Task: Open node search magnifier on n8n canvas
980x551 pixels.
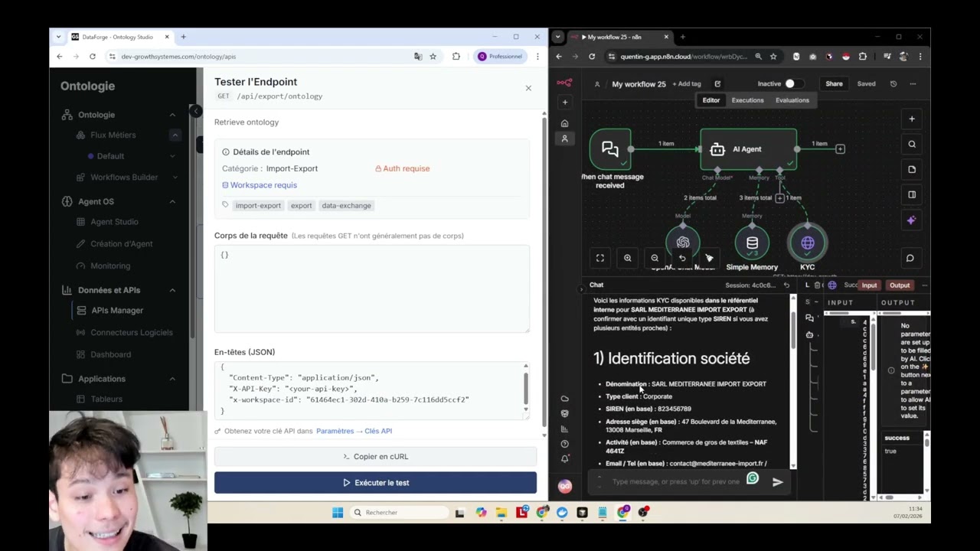Action: [x=911, y=144]
